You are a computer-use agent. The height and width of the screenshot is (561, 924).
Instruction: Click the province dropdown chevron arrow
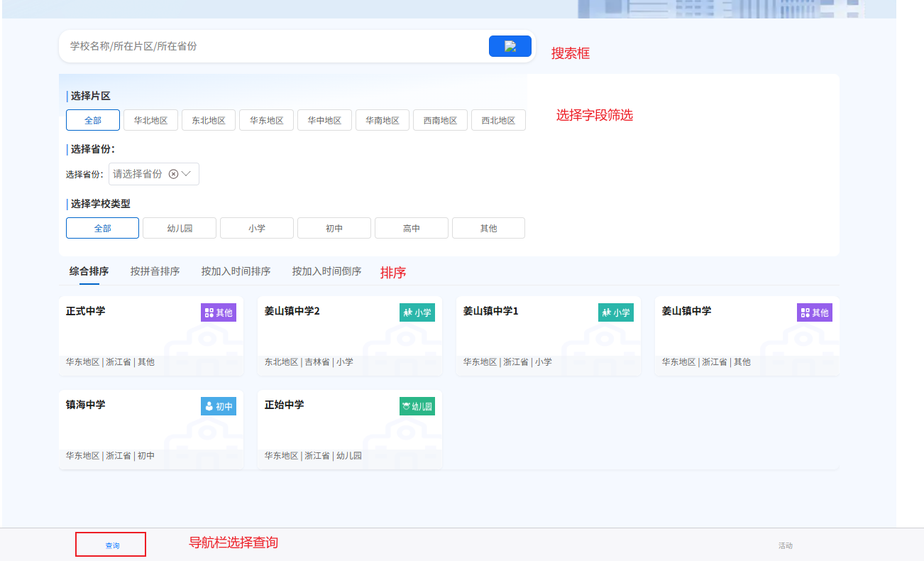click(187, 174)
